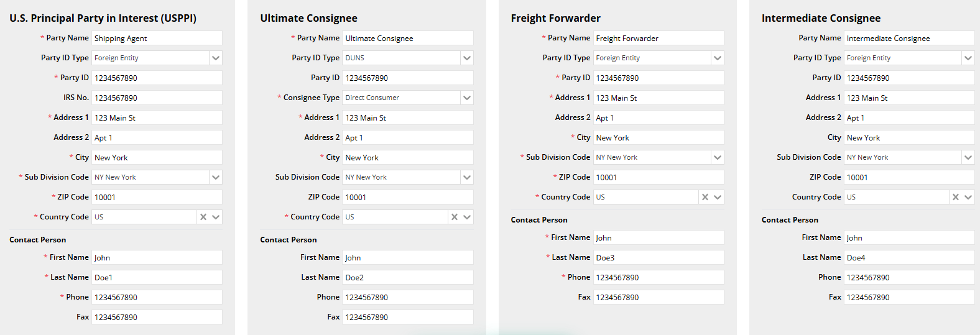Click Intermediate Consignee Fax field

click(x=909, y=297)
